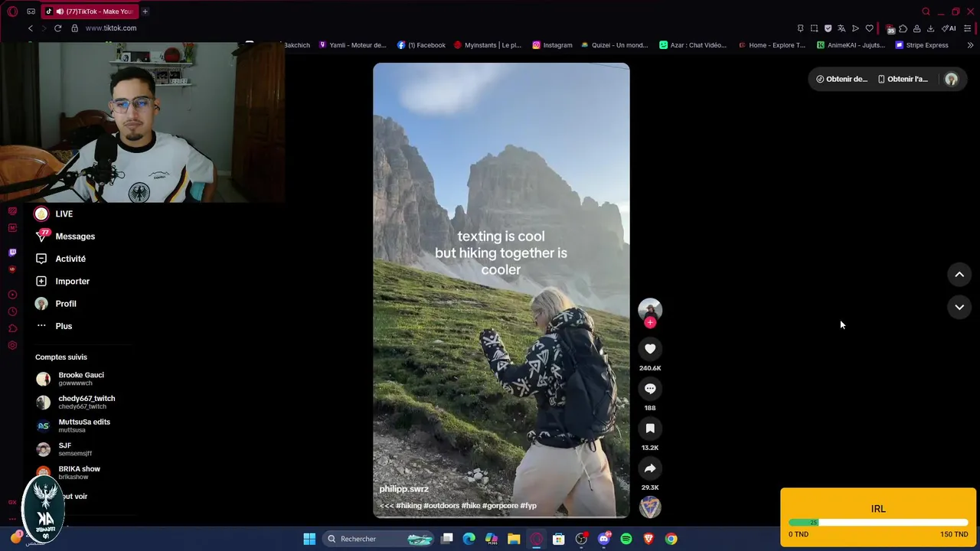Click the playing TikTok video

click(501, 291)
